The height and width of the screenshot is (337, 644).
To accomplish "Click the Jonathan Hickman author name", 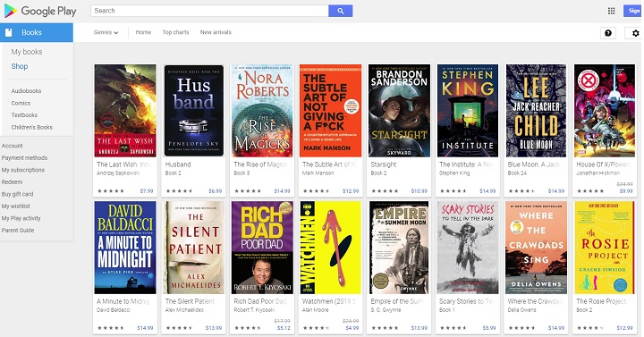I will (x=598, y=173).
